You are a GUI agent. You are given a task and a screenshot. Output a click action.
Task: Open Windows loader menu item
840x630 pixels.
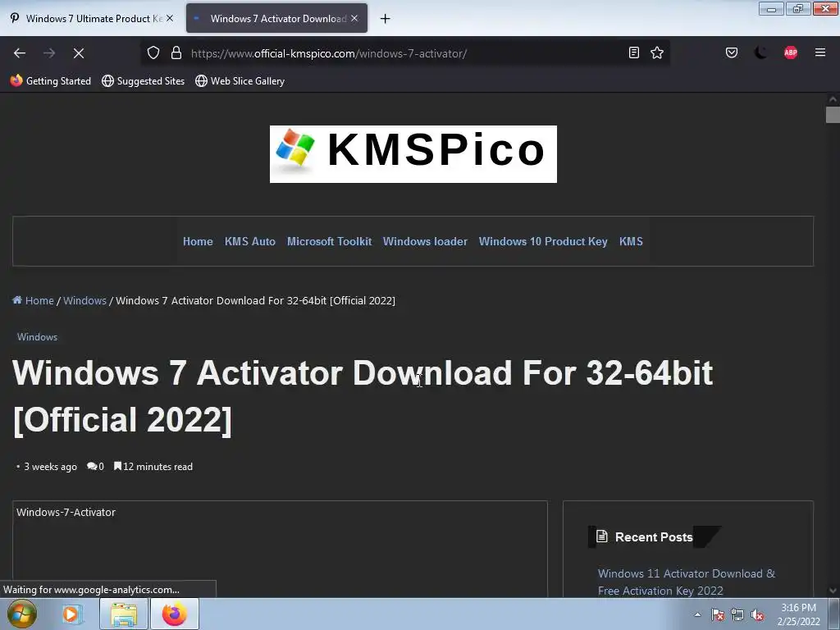point(426,242)
